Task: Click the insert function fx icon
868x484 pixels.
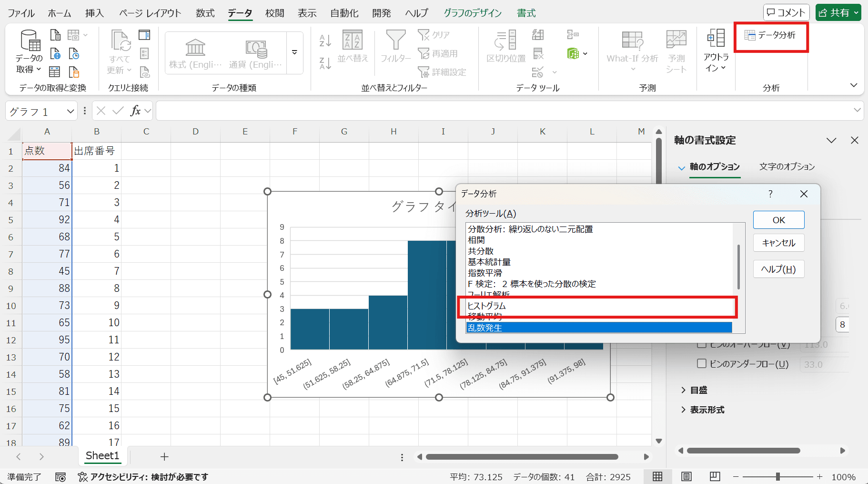Action: coord(135,111)
